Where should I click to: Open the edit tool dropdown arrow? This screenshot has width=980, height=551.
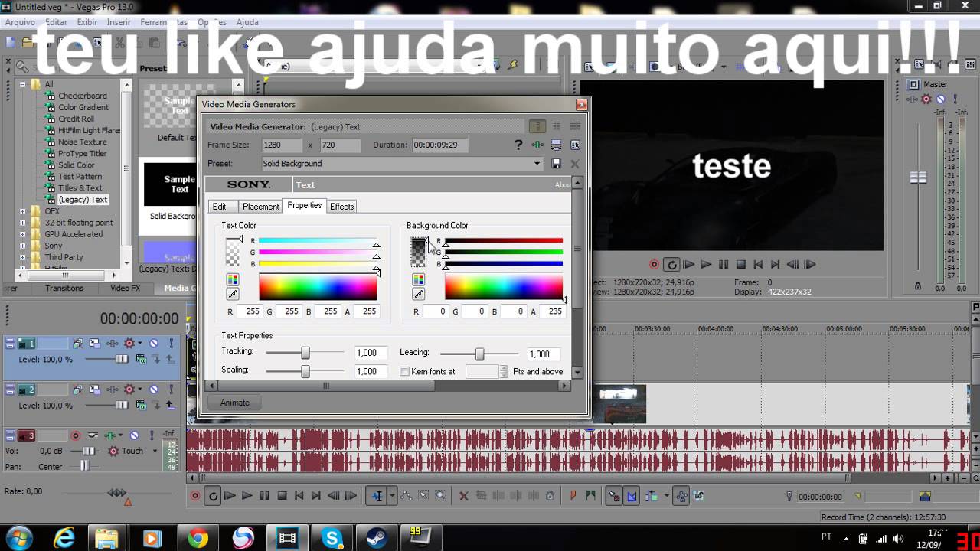[x=392, y=496]
